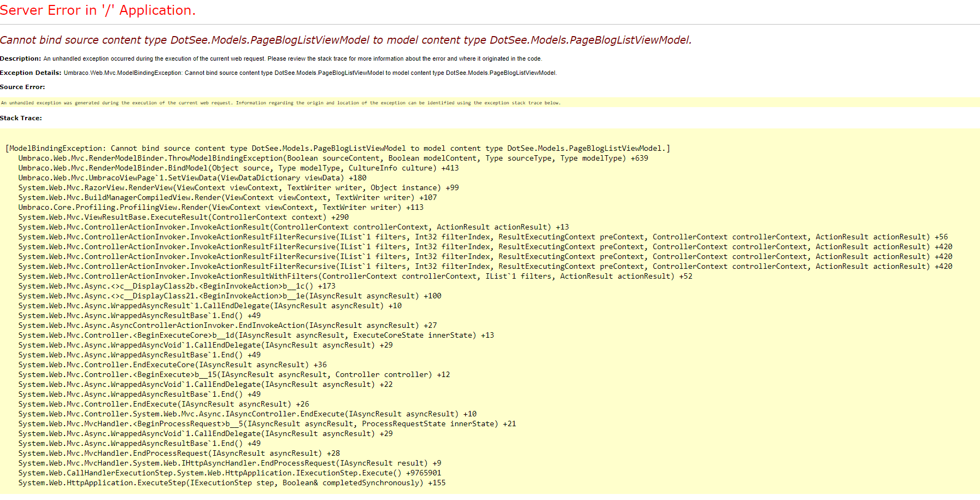980x500 pixels.
Task: Click the 'RenderModelBinder.ThrowModelBindingException' trace line
Action: coord(333,158)
